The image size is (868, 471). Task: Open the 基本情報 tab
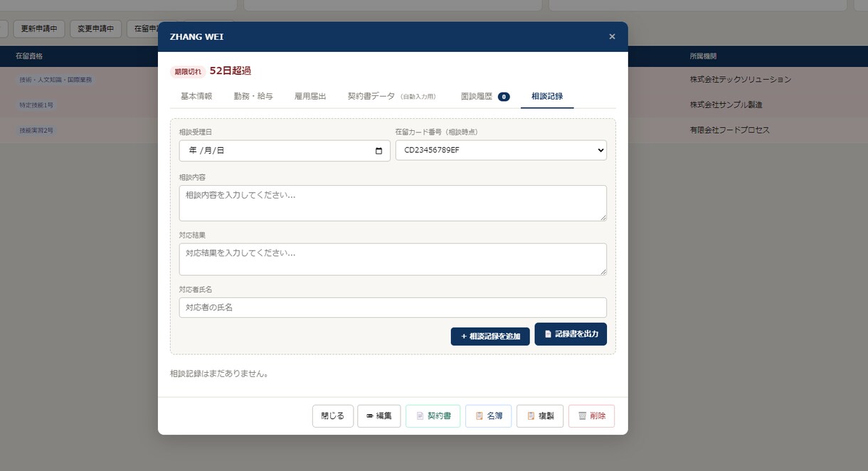pyautogui.click(x=196, y=96)
